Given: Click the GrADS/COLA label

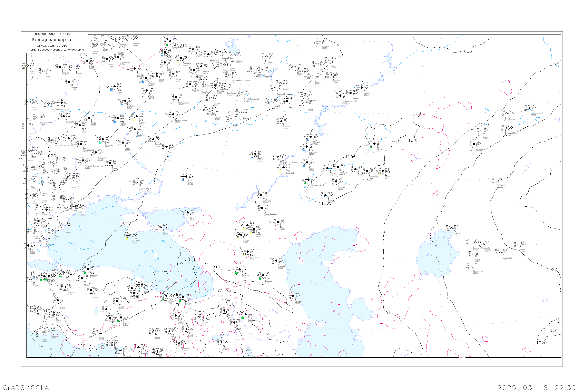Looking at the screenshot, I should click(x=26, y=387).
